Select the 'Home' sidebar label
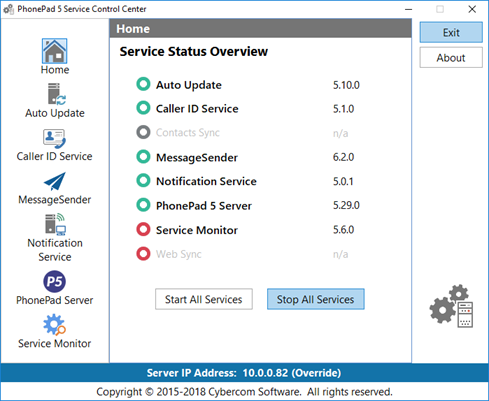This screenshot has width=489, height=401. click(x=55, y=70)
